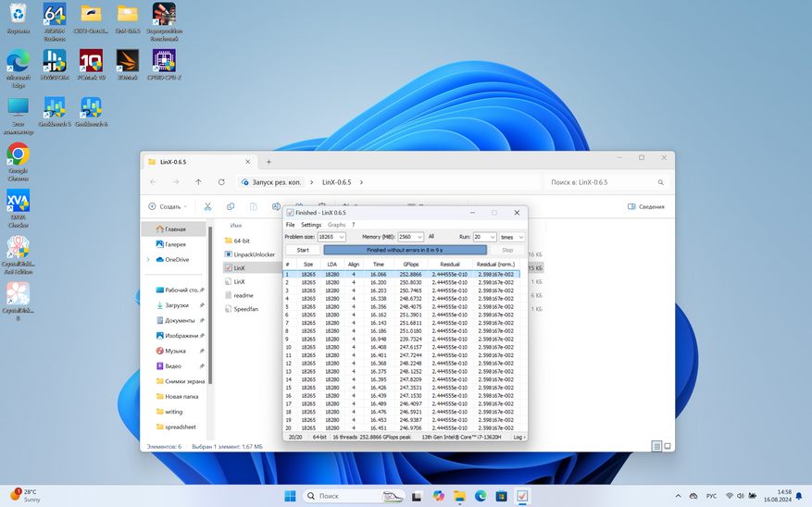Click the finished progress bar in LinX
Viewport: 812px width, 507px height.
tap(405, 250)
